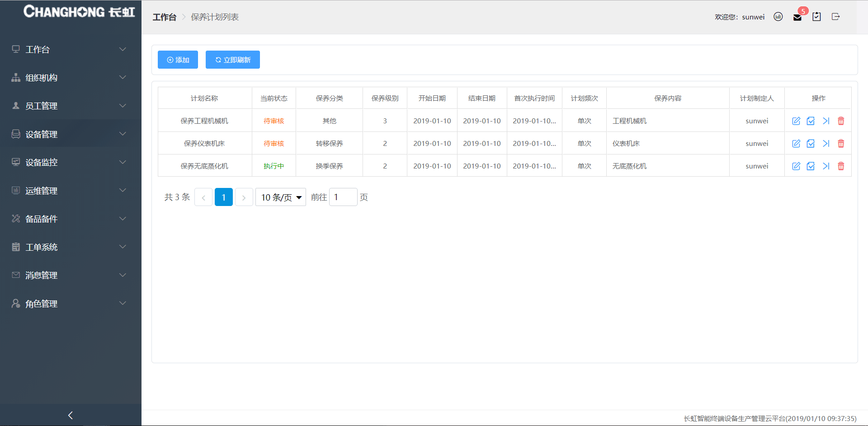Expand the 设备监控 sidebar menu

[x=71, y=162]
